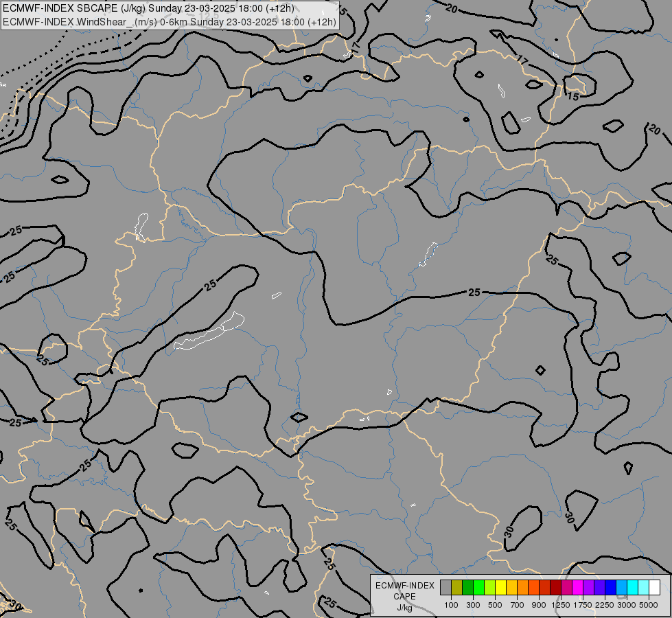The width and height of the screenshot is (672, 618).
Task: Pick the yellow-green lime legend swatch
Action: pos(489,588)
